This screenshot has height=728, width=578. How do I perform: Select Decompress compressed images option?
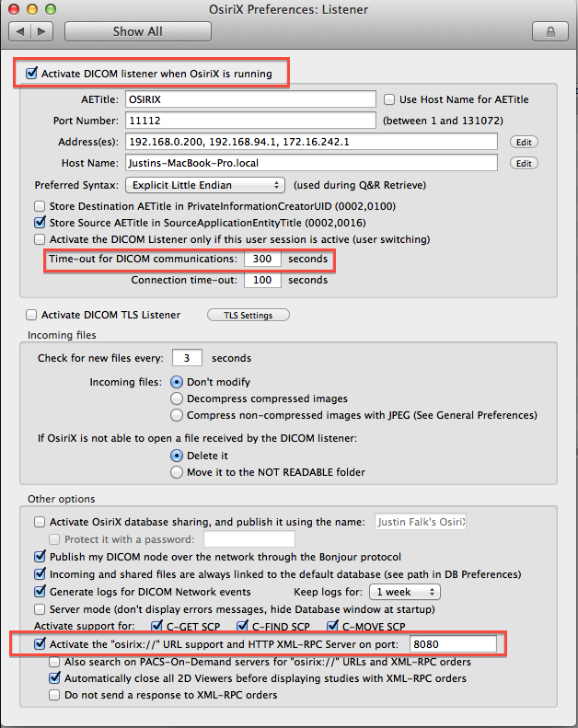click(x=177, y=399)
